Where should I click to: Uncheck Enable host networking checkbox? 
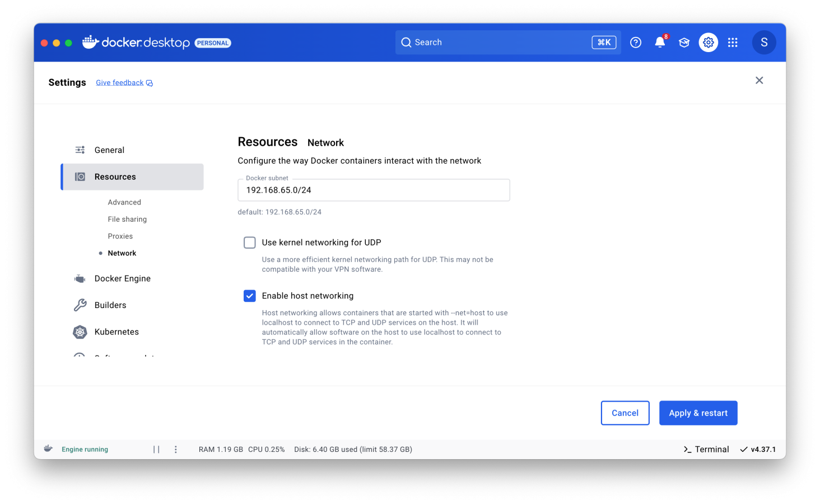pos(250,296)
